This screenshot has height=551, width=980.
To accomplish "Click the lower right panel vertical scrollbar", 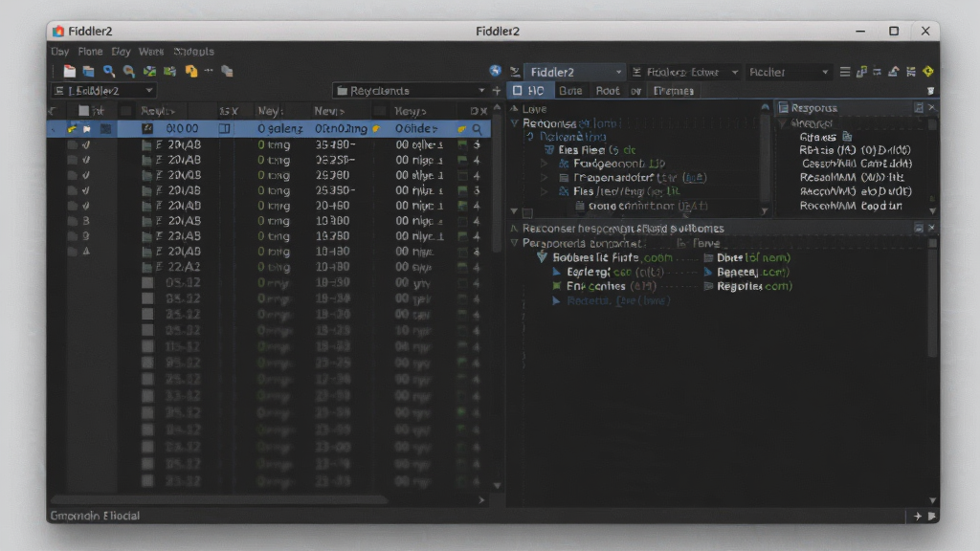I will tap(932, 299).
